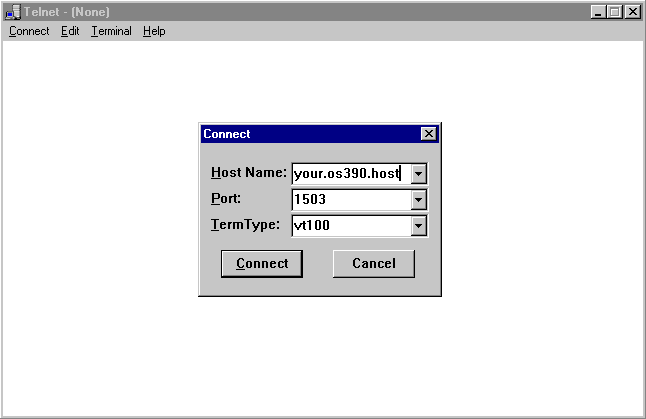Click the Telnet - (None) window title bar

pyautogui.click(x=300, y=12)
